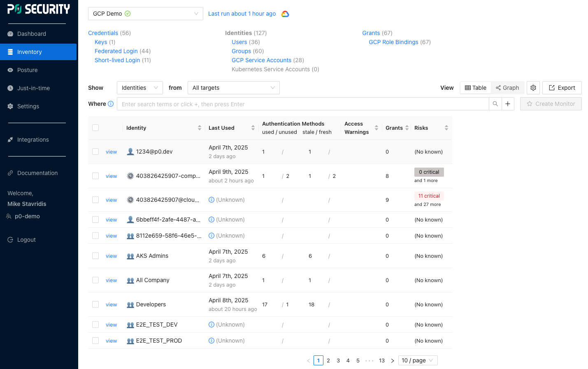
Task: Click group icon for Developers
Action: 130,304
